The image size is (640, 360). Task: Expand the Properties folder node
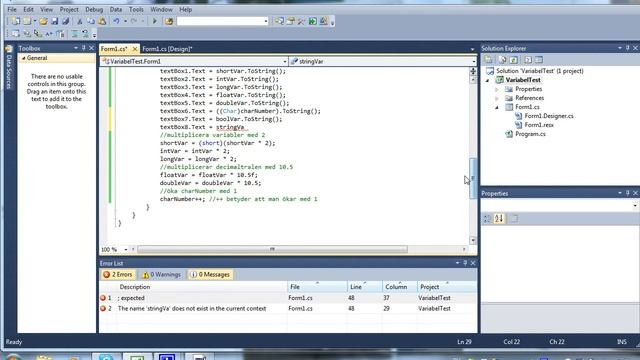[x=497, y=89]
